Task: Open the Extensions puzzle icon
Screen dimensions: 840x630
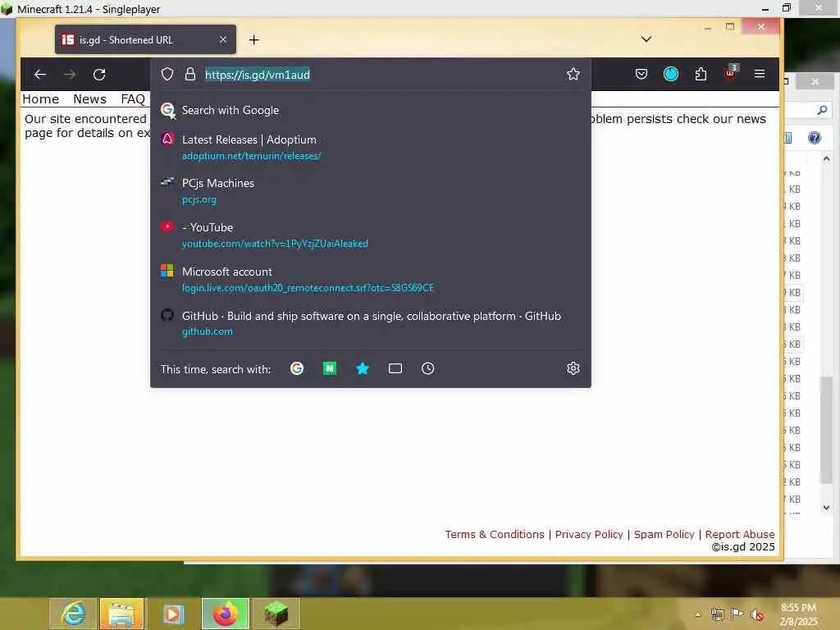Action: (x=701, y=74)
